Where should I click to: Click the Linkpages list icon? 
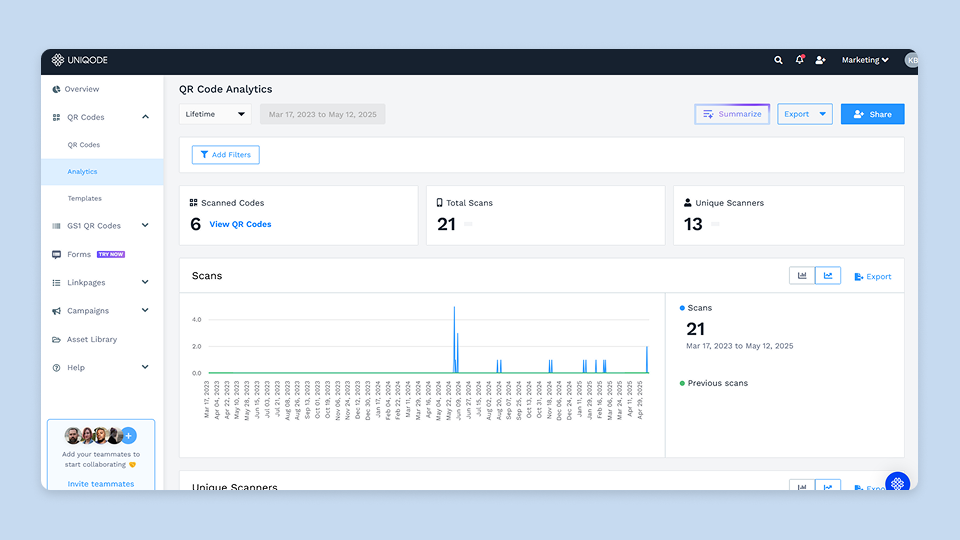coord(56,283)
